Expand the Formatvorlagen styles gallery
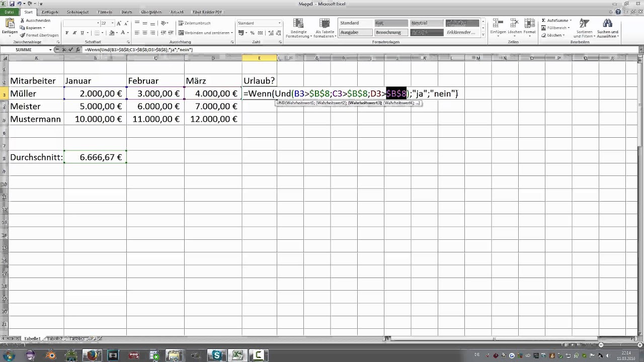The height and width of the screenshot is (362, 644). pyautogui.click(x=483, y=34)
